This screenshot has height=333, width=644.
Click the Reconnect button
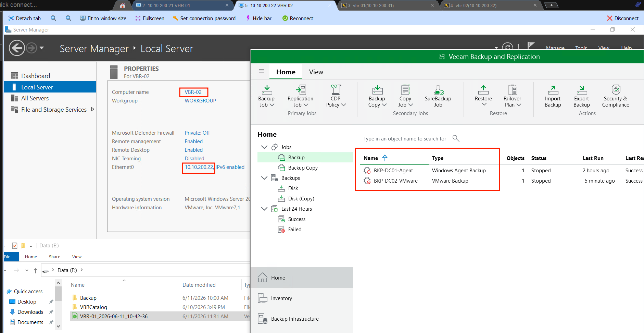pyautogui.click(x=298, y=18)
